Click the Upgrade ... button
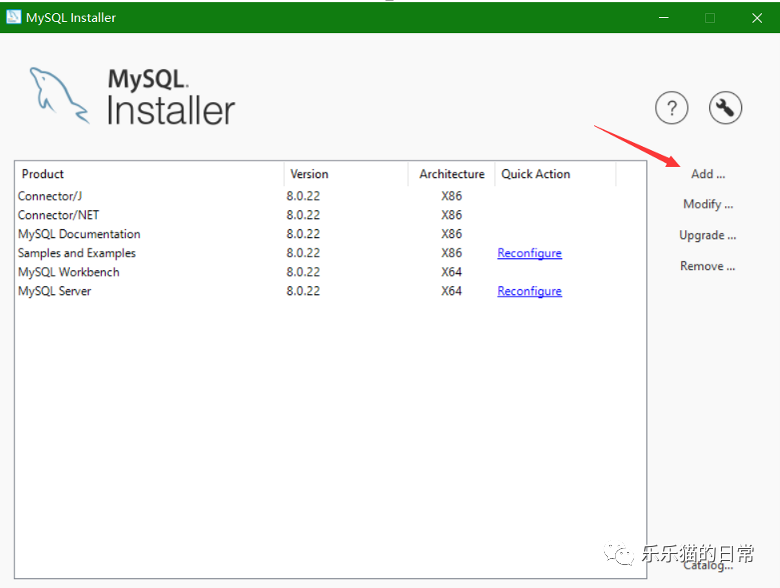 click(707, 235)
